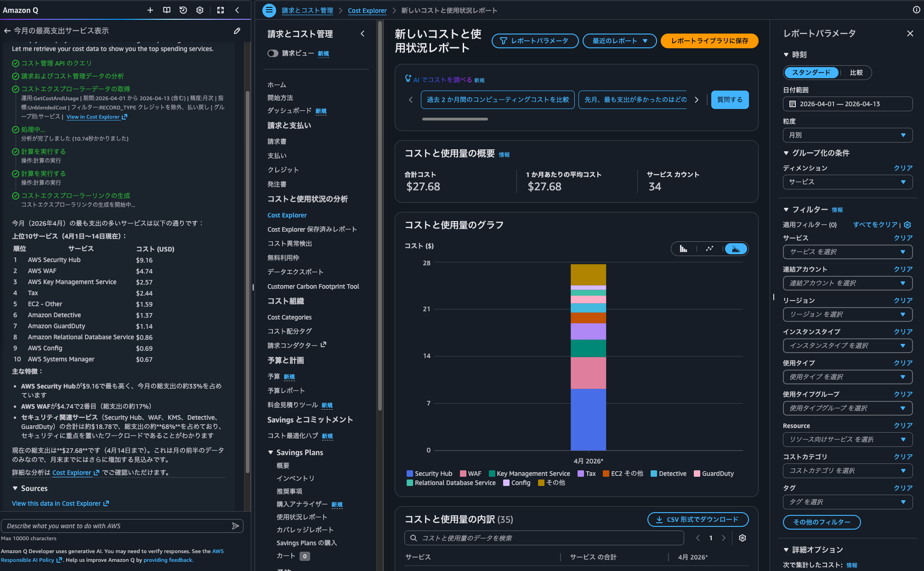Screen dimensions: 924x571
Task: Open the 最近のレポート dropdown
Action: click(619, 41)
